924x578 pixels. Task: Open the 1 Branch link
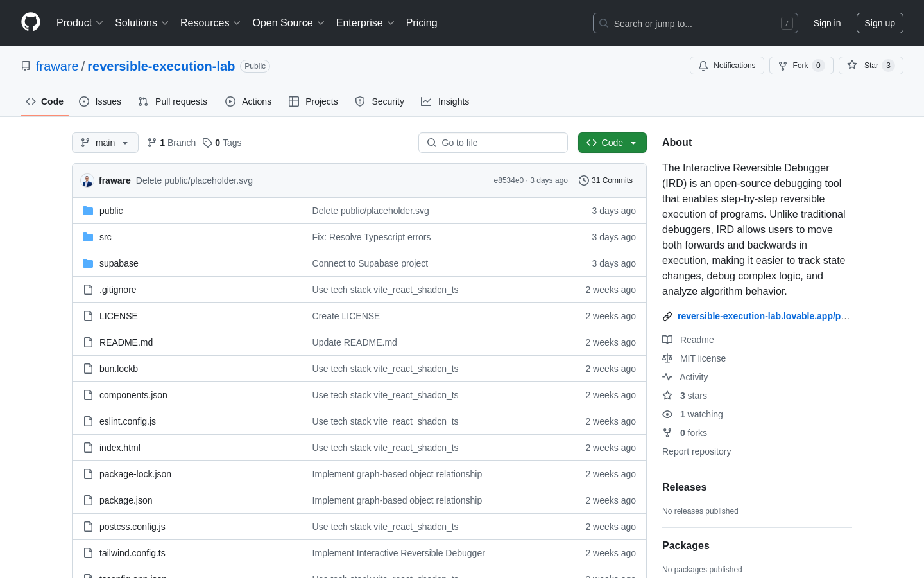pos(171,143)
